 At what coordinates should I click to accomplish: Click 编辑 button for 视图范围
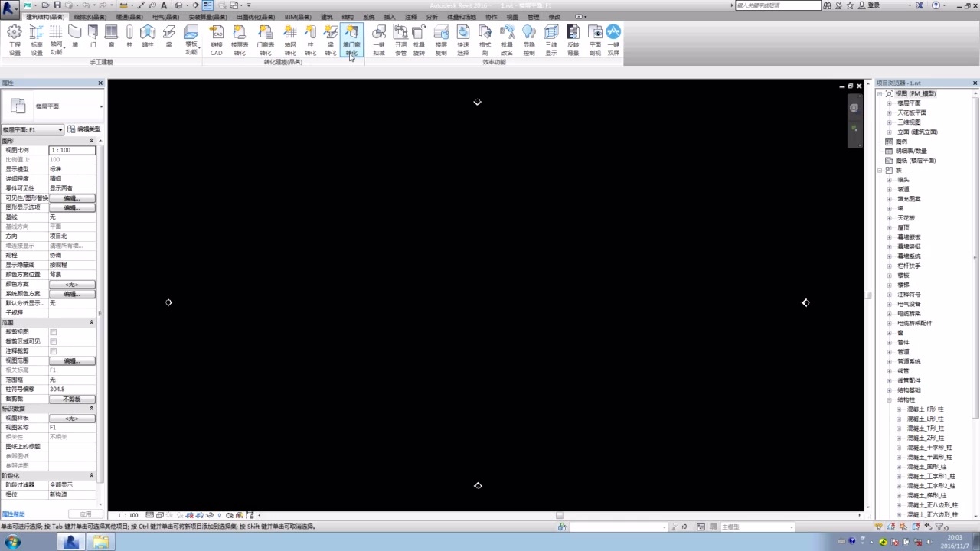click(x=72, y=360)
